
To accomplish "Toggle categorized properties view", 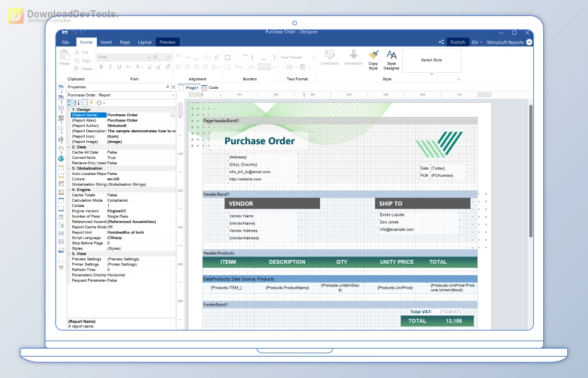I will tap(71, 103).
